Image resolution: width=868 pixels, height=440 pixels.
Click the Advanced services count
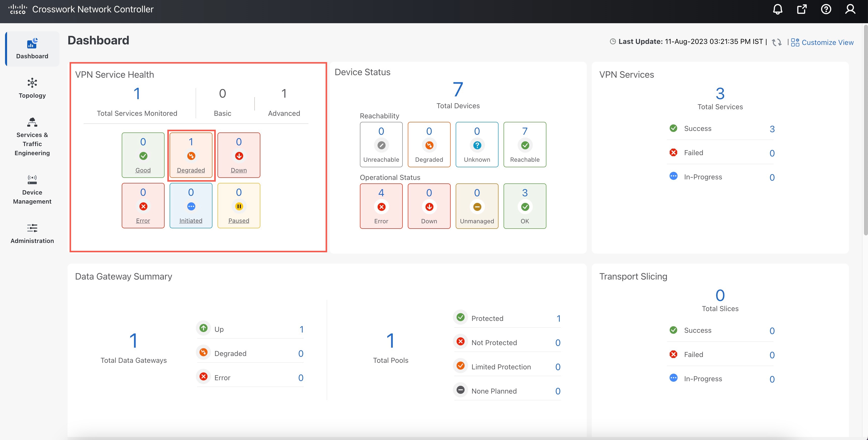(x=284, y=93)
